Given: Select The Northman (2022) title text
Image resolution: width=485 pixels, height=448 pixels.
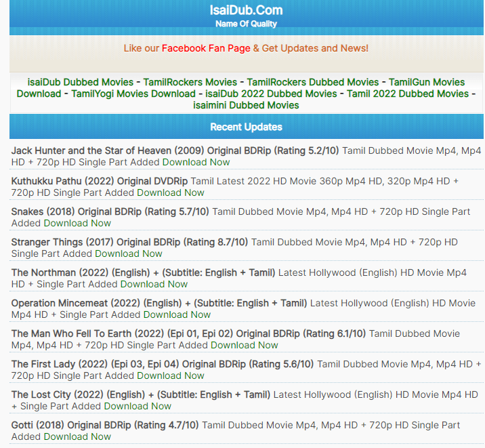Looking at the screenshot, I should [143, 272].
